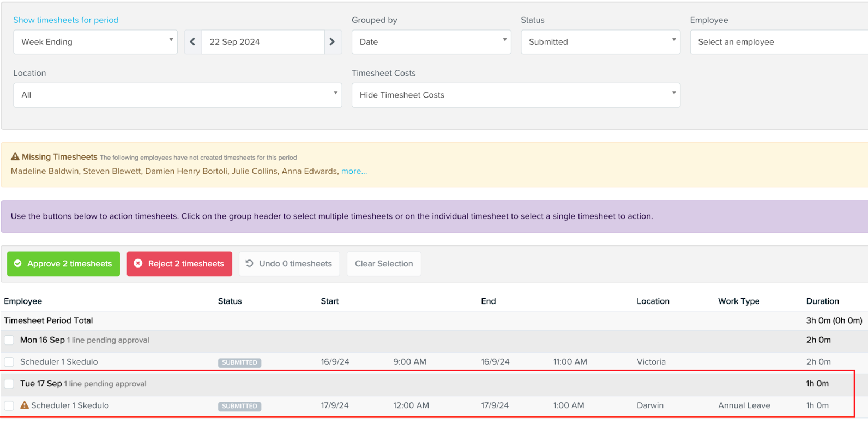Tick the Tue 17 Sep group checkbox
The height and width of the screenshot is (424, 868).
9,384
